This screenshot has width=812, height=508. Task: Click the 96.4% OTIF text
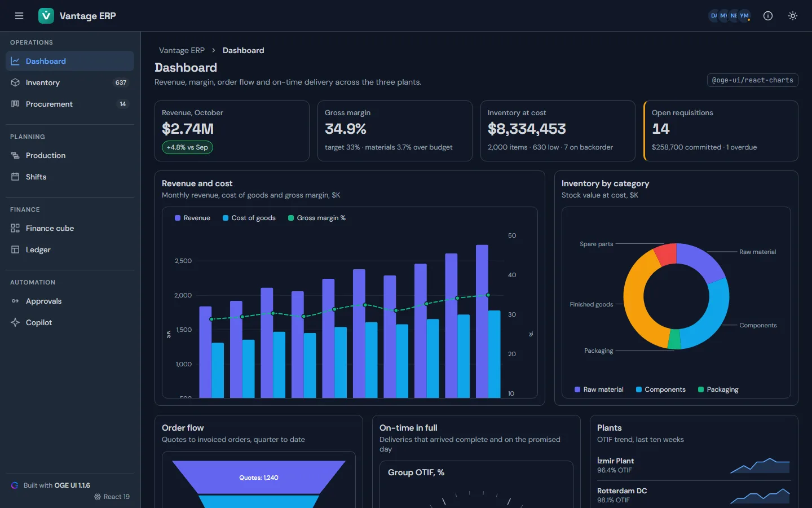point(615,470)
